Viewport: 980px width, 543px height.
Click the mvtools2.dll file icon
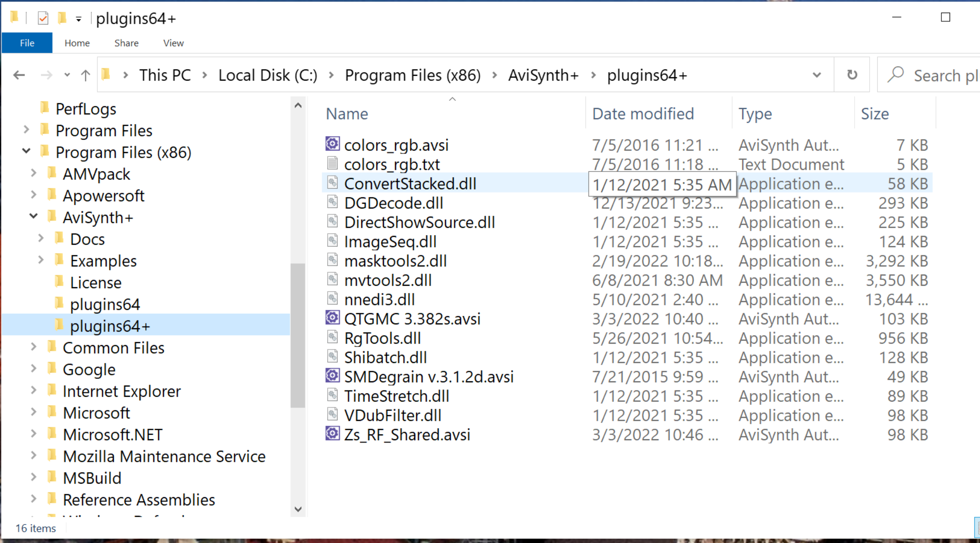[332, 279]
